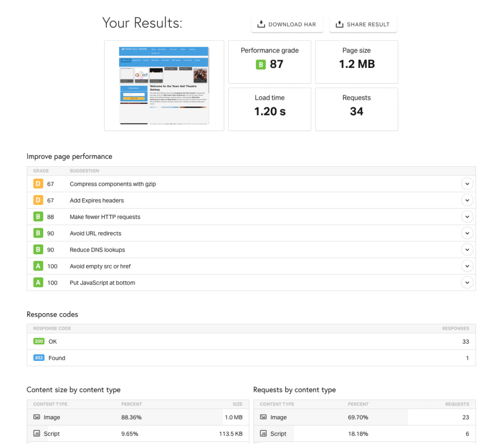504x444 pixels.
Task: Expand the Compress components with gzip row
Action: tap(467, 184)
